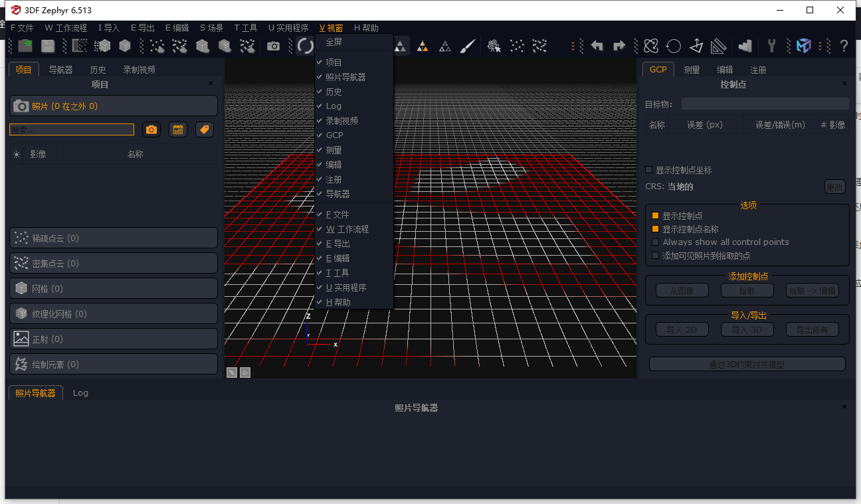Click the 导入 2D button

682,329
